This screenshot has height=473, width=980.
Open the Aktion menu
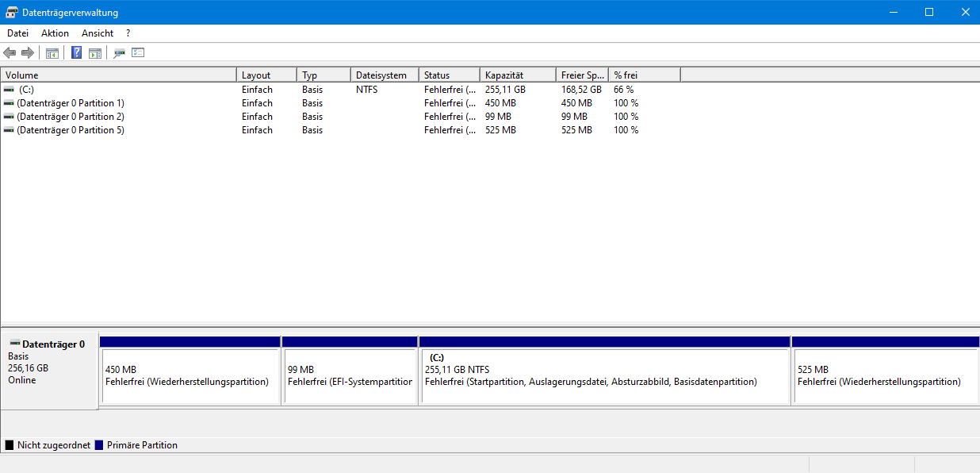(x=56, y=33)
